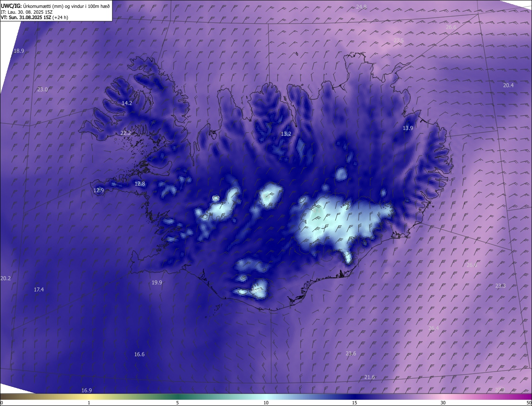Click the 13.2 value label

[286, 134]
